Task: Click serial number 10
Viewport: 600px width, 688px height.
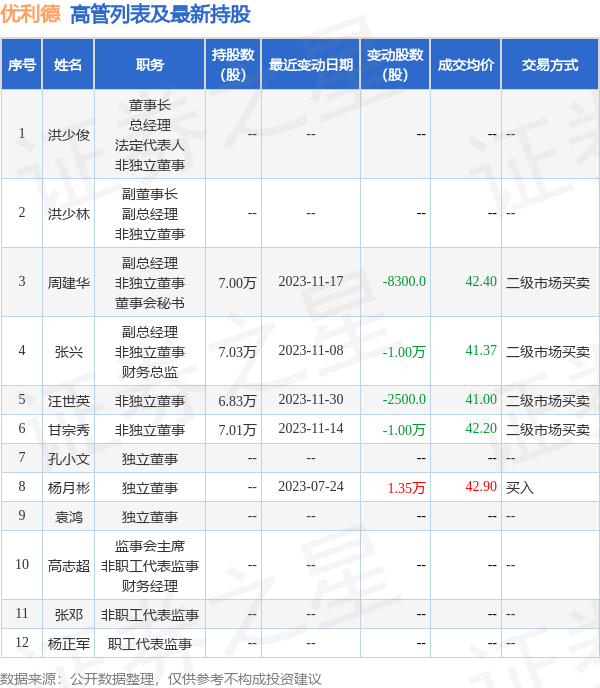Action: tap(22, 564)
